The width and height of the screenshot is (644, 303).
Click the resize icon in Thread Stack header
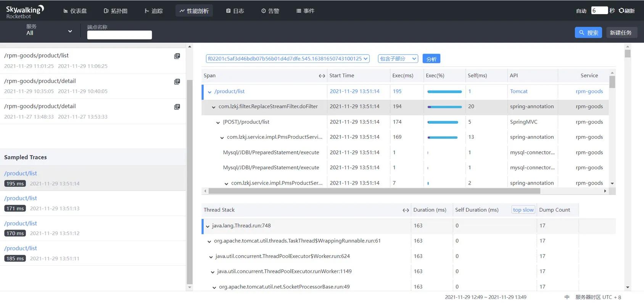[x=406, y=210]
